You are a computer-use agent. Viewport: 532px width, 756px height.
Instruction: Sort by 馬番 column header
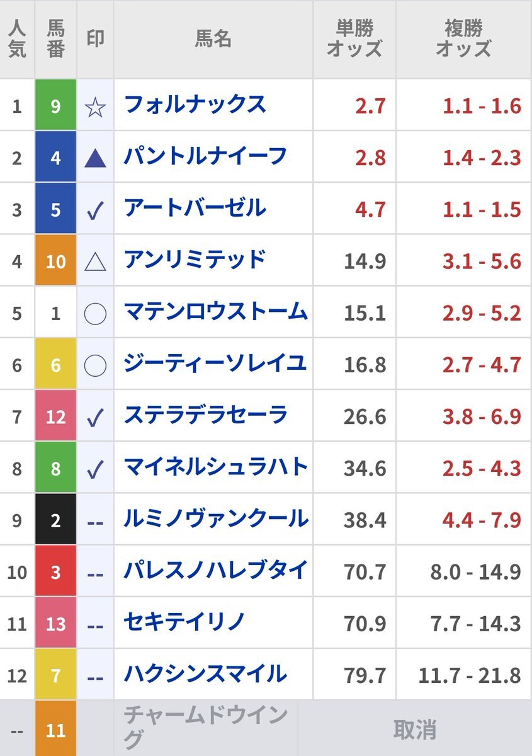(55, 40)
